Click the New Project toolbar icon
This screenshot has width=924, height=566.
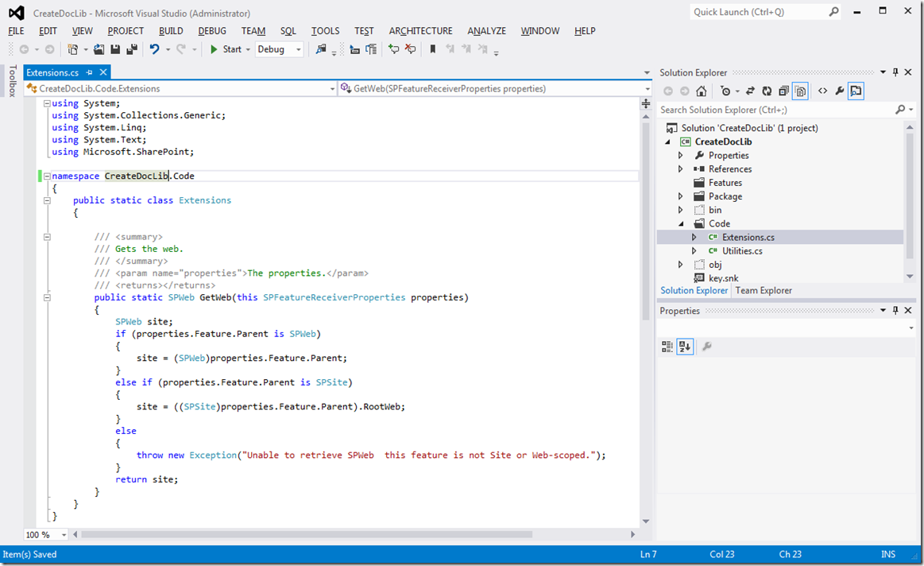(73, 49)
